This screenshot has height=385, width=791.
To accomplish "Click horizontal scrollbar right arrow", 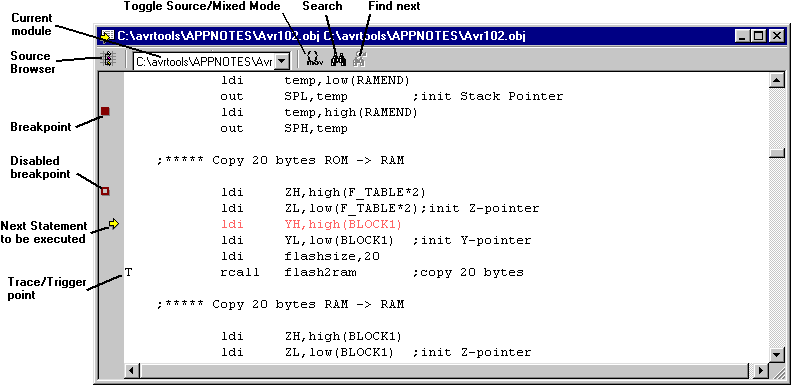I will click(x=761, y=371).
